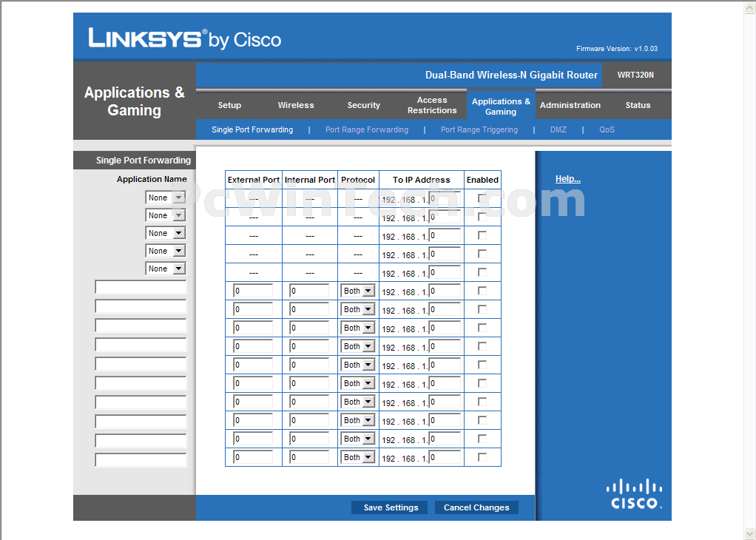The image size is (756, 540).
Task: Click the Linksys by Cisco logo
Action: tap(185, 38)
